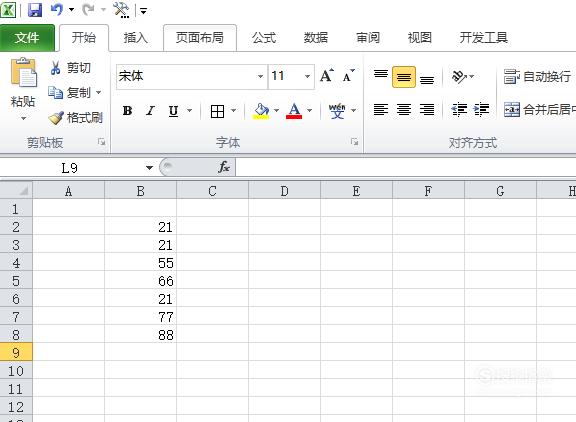This screenshot has height=422, width=576.
Task: Click the 格式刷 format painter button
Action: pos(76,118)
